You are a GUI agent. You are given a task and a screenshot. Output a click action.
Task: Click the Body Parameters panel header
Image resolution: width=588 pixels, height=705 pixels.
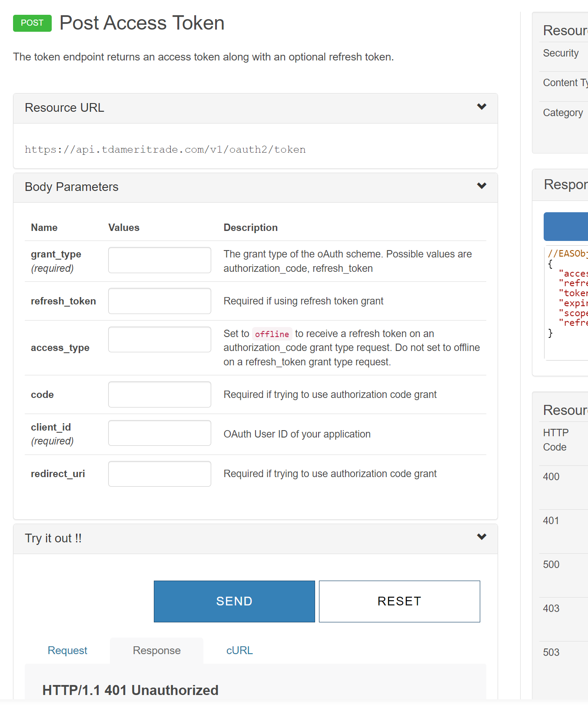tap(256, 188)
